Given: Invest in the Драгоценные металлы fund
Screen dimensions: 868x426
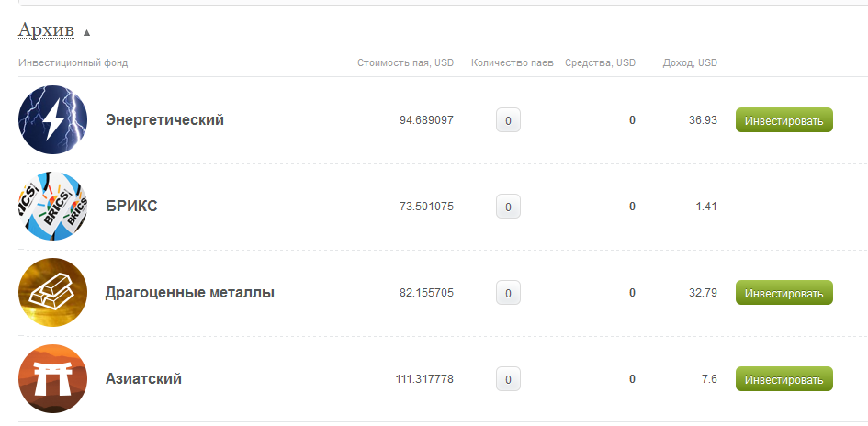Looking at the screenshot, I should click(783, 293).
